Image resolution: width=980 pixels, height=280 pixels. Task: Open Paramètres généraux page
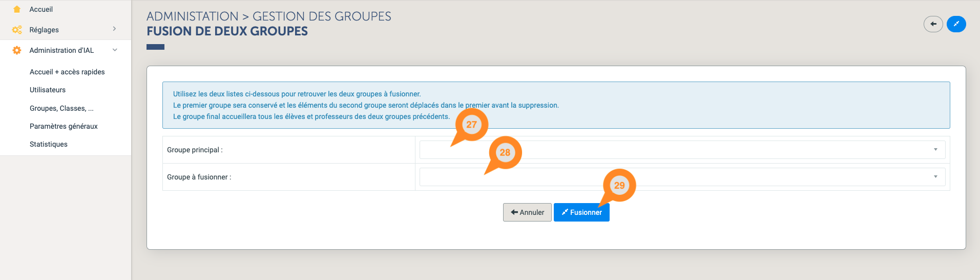(64, 126)
